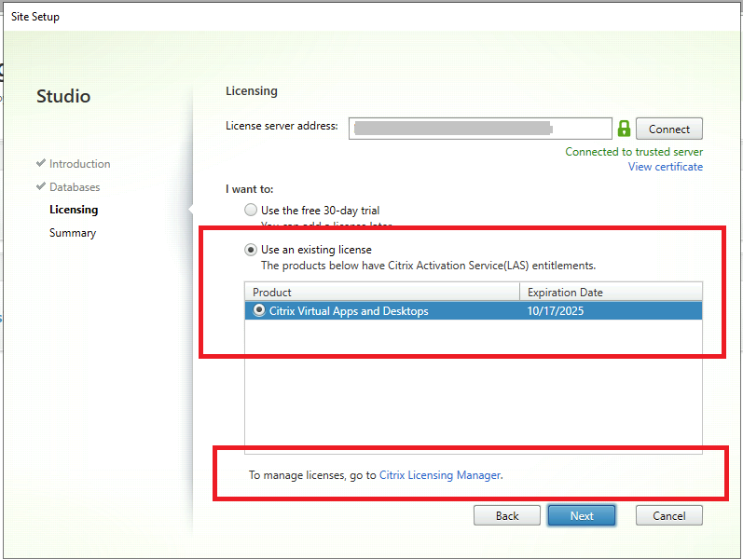Select Use an existing license option
Image resolution: width=743 pixels, height=560 pixels.
click(x=251, y=249)
